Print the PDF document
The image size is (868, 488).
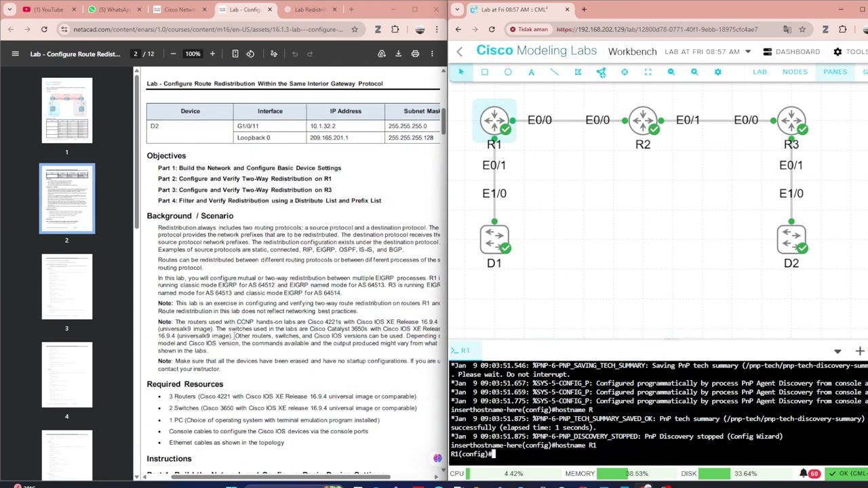[x=415, y=54]
